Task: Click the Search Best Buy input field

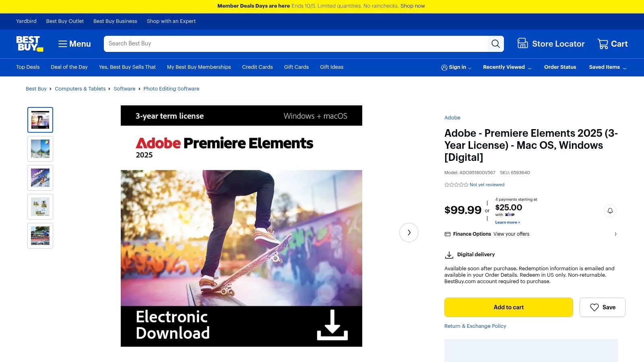Action: (282, 43)
